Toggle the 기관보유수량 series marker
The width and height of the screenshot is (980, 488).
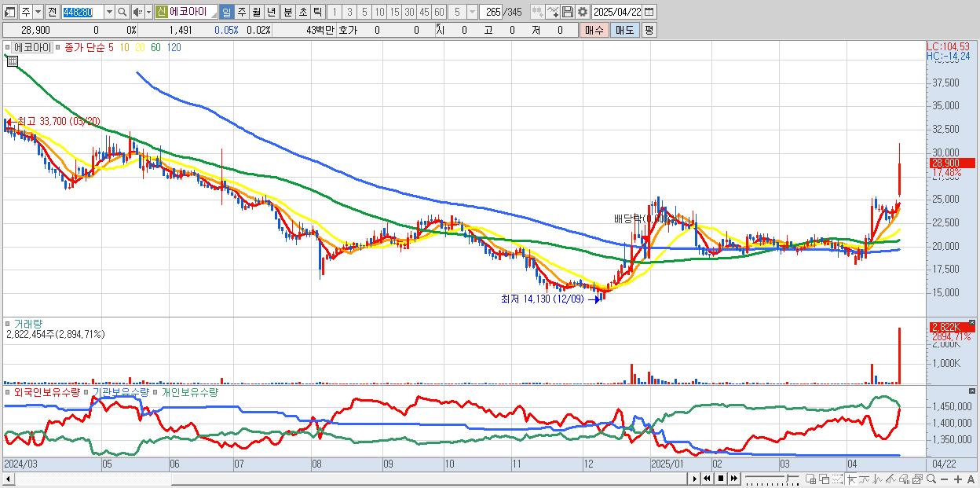click(87, 391)
